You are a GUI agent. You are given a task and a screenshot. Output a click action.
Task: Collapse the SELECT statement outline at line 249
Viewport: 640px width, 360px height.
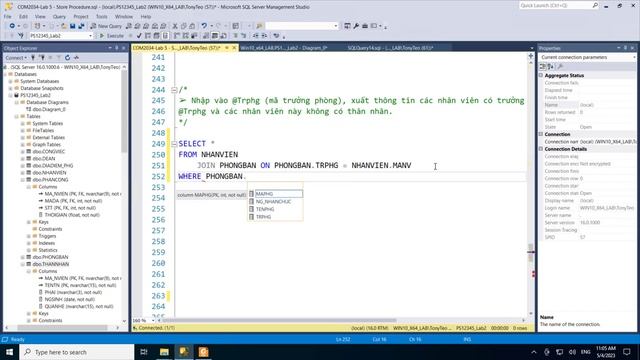(174, 144)
